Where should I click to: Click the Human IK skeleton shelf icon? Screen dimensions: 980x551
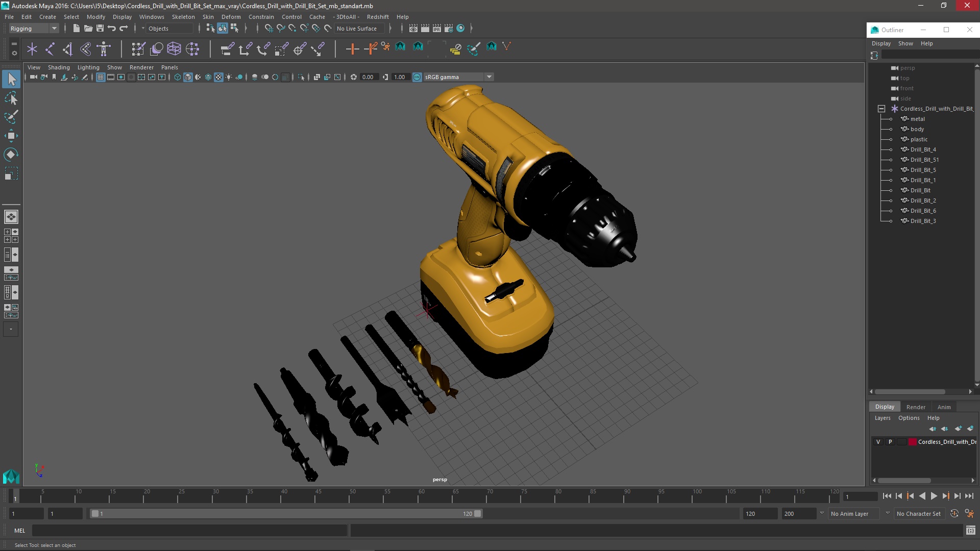[x=104, y=49]
